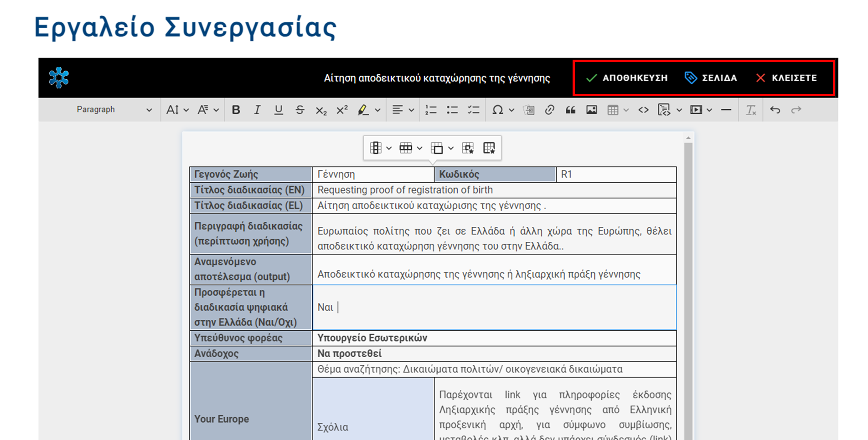Apply strikethrough formatting

300,110
